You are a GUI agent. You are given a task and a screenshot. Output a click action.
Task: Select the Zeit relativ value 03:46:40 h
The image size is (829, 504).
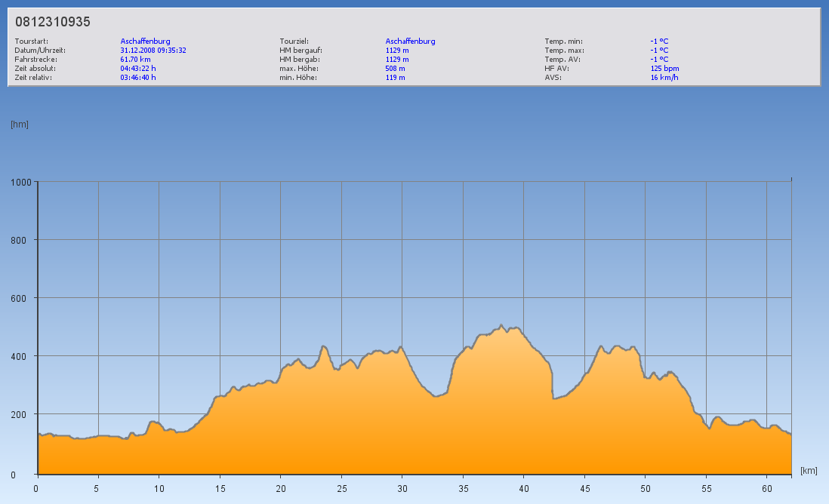[x=138, y=77]
